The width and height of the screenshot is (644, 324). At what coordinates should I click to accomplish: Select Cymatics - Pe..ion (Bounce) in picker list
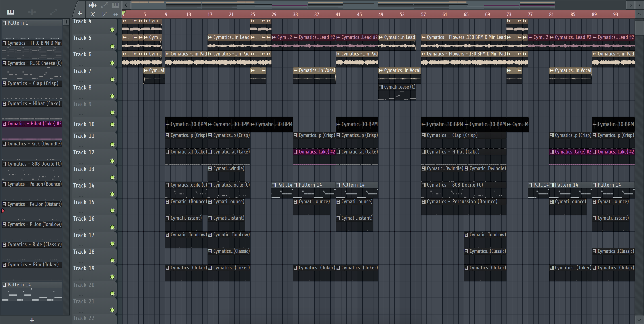32,184
